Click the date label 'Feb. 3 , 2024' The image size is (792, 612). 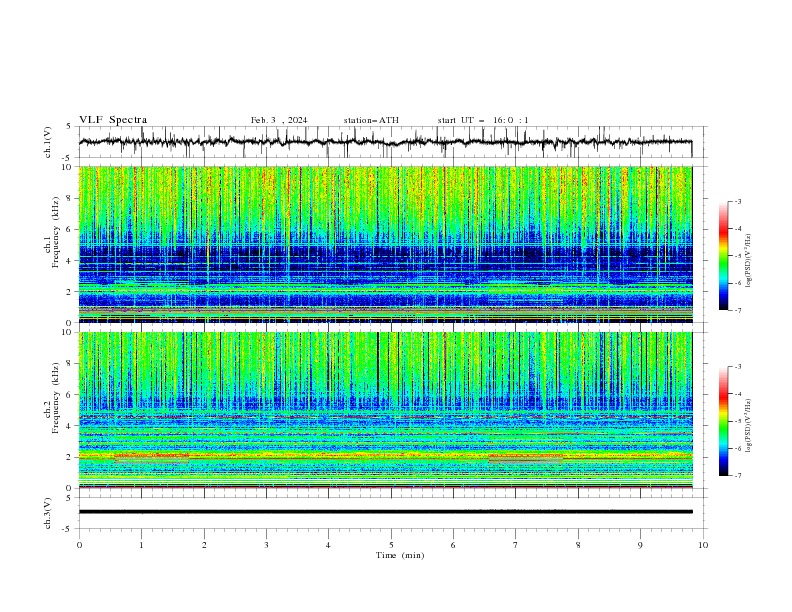(279, 120)
